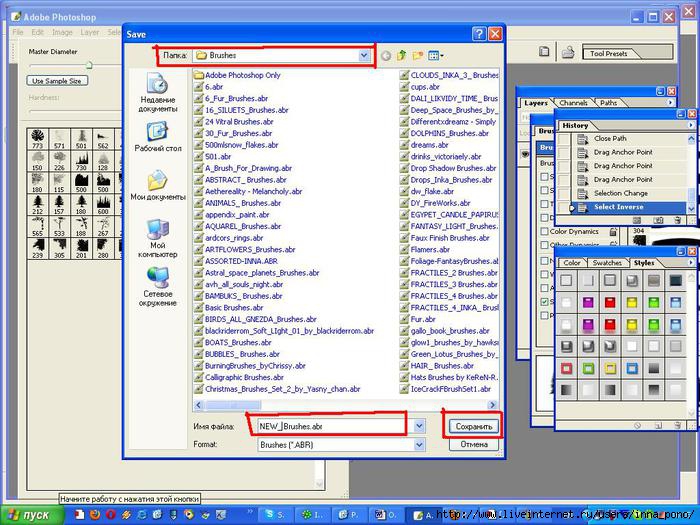
Task: Open the Layer menu in Photoshop
Action: (90, 32)
